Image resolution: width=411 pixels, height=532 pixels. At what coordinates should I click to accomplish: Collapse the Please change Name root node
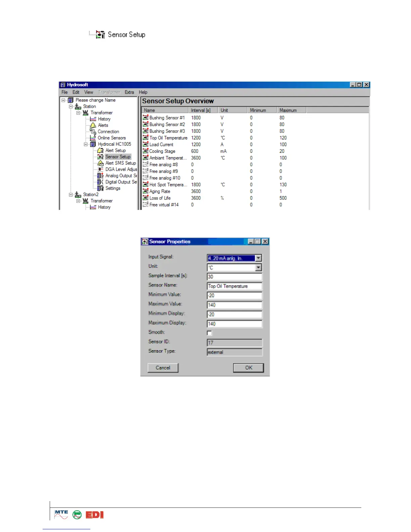pos(63,100)
